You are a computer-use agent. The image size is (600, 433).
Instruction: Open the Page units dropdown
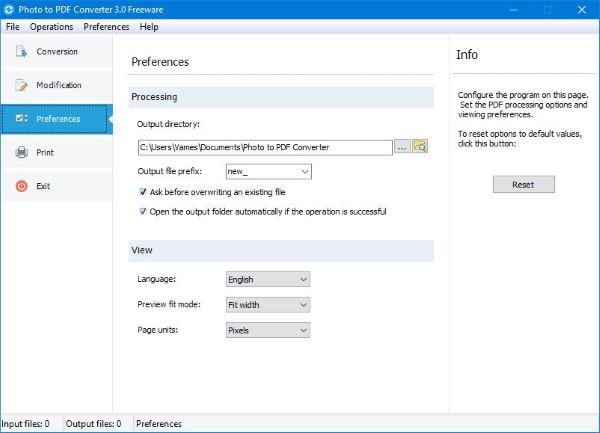pos(268,330)
